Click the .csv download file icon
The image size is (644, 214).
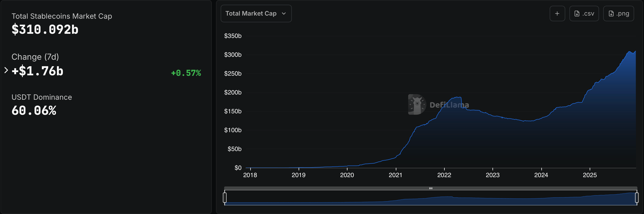tap(577, 14)
